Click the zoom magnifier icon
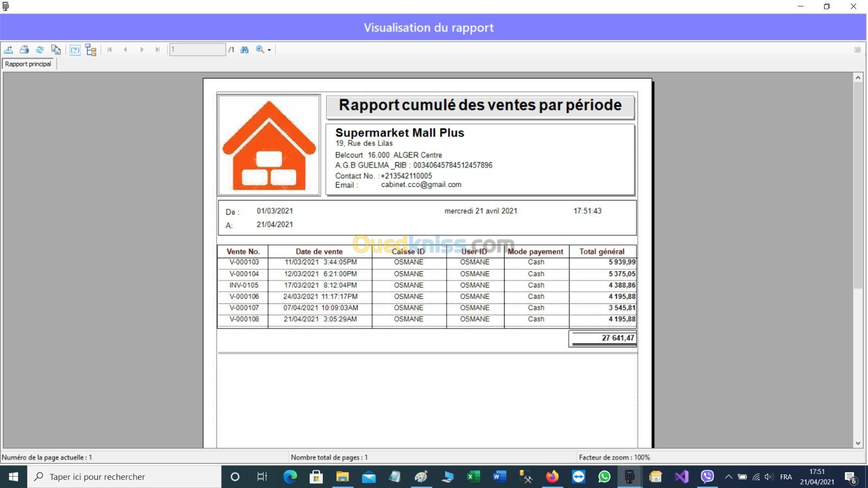This screenshot has width=868, height=488. pos(260,50)
